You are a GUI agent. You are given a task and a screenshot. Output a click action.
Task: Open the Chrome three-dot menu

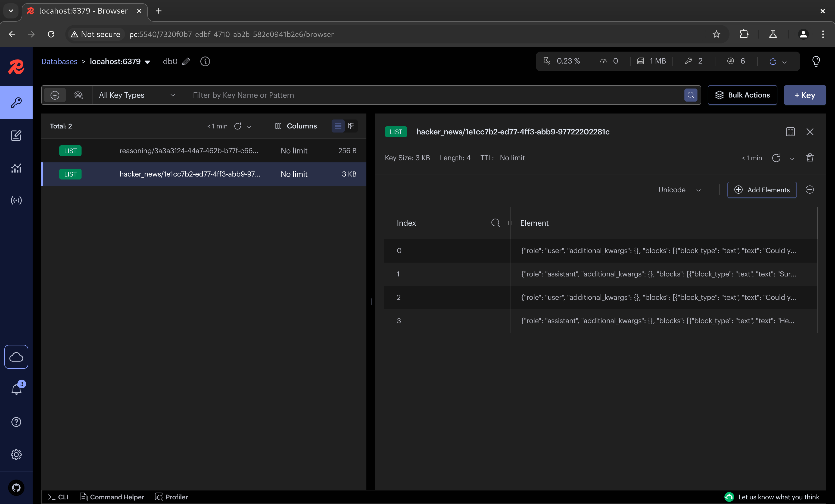coord(823,34)
